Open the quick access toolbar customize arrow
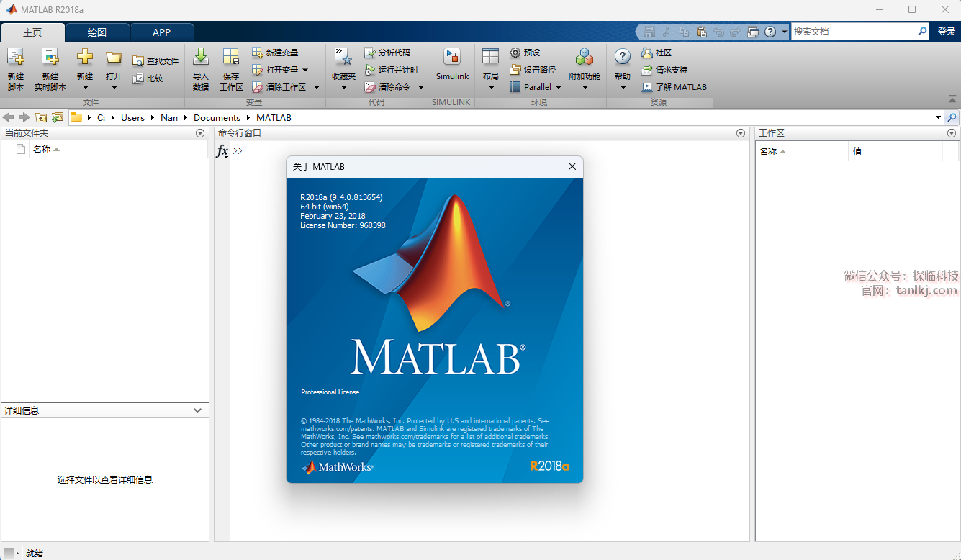The image size is (961, 560). pos(785,32)
